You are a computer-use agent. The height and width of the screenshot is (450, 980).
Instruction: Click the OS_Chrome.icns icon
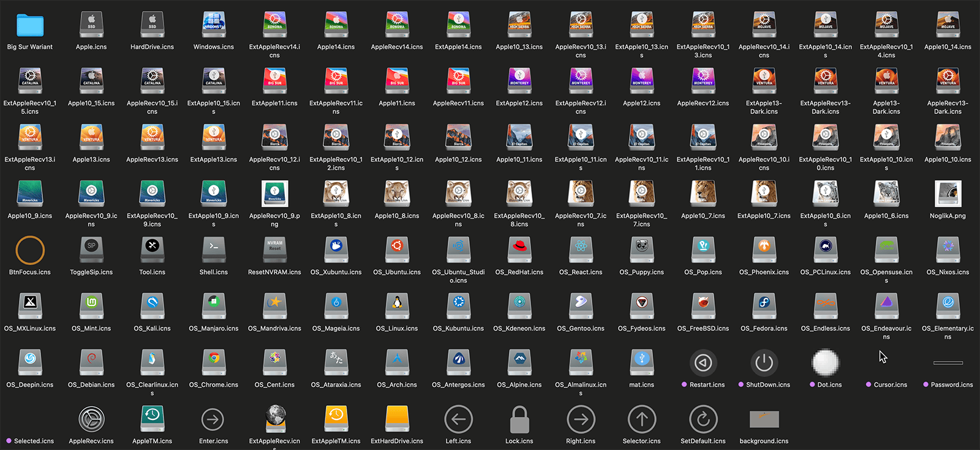[x=214, y=363]
